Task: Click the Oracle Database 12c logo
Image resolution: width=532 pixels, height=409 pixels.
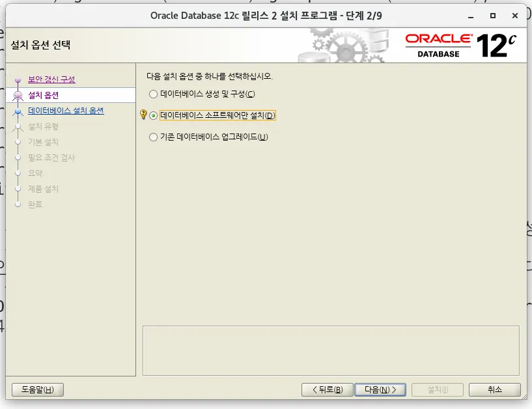Action: pyautogui.click(x=461, y=45)
